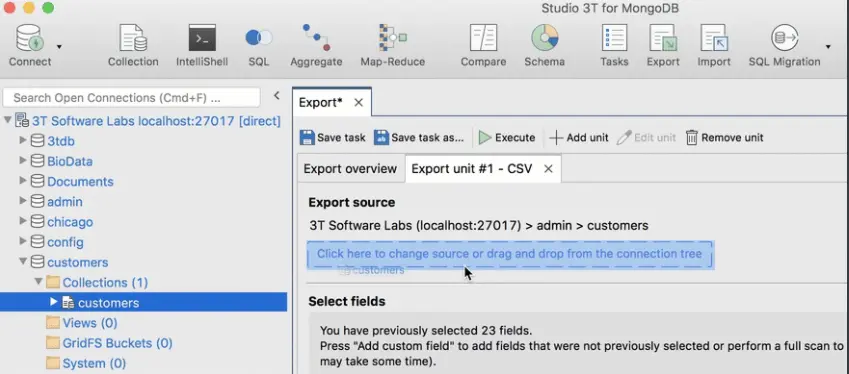849x374 pixels.
Task: Switch to Export overview tab
Action: pos(350,169)
